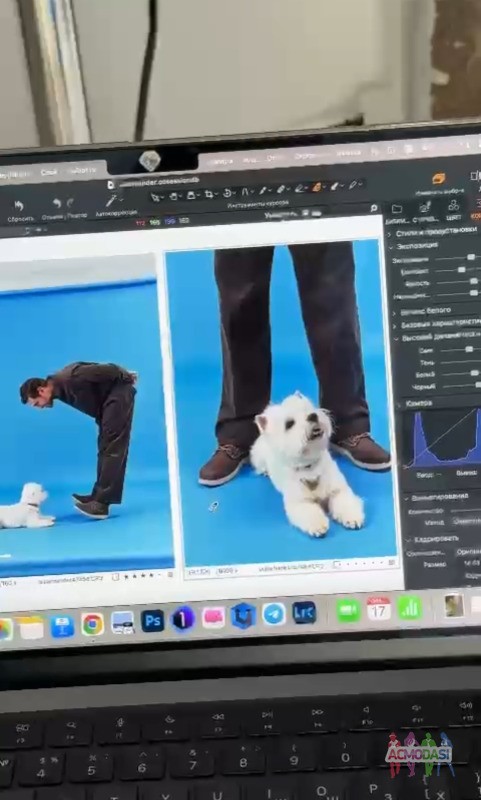Collapse the Экспозиция panel
This screenshot has width=481, height=800.
pyautogui.click(x=391, y=247)
